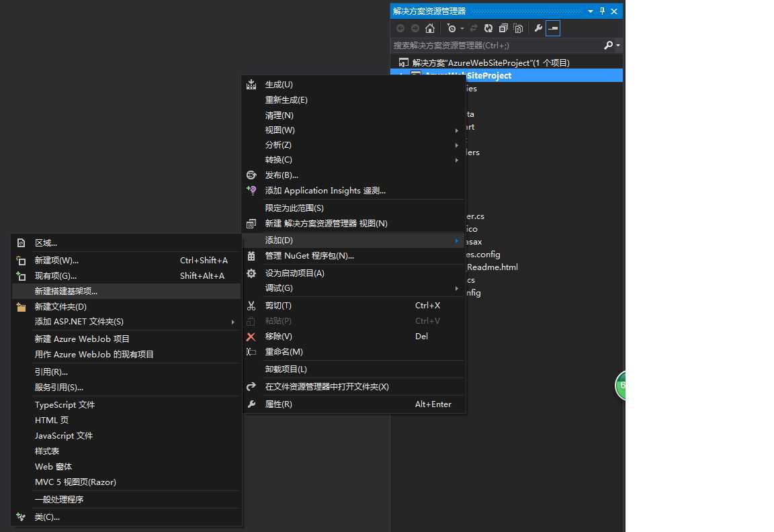The image size is (774, 532).
Task: Click the New Folder (新建文件夹) icon
Action: 21,306
